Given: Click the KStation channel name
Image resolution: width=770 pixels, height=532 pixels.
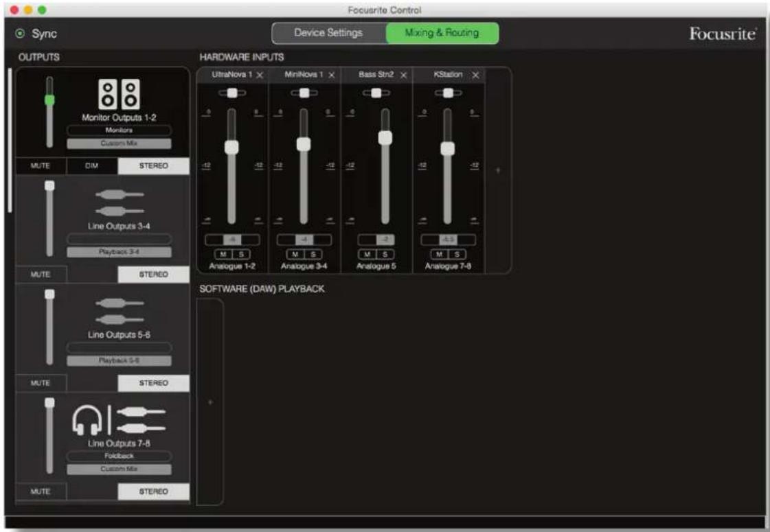Looking at the screenshot, I should [x=448, y=75].
